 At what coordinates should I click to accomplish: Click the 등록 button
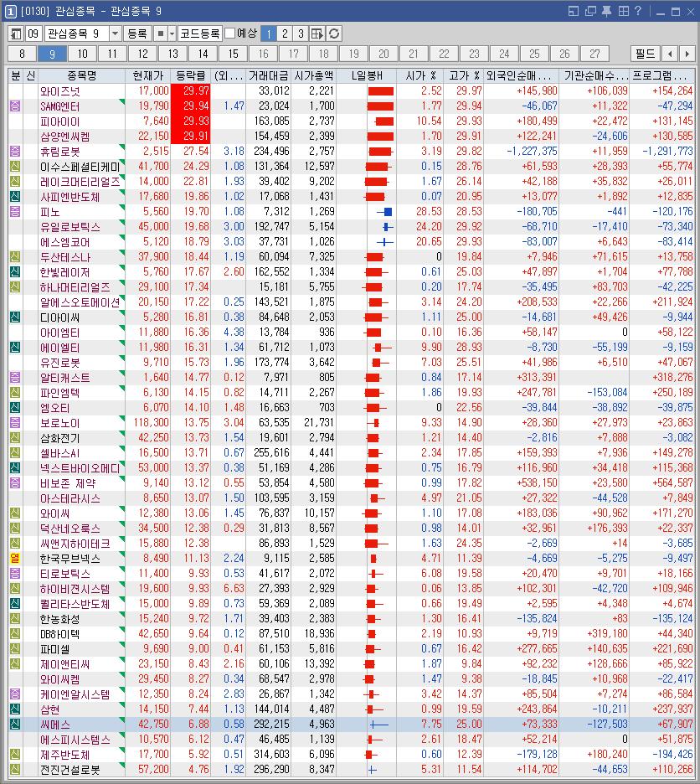click(137, 34)
